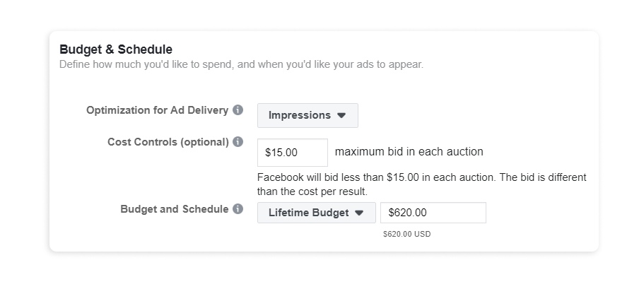The height and width of the screenshot is (289, 644).
Task: Click the word Impressions in the delivery selector
Action: [x=300, y=115]
